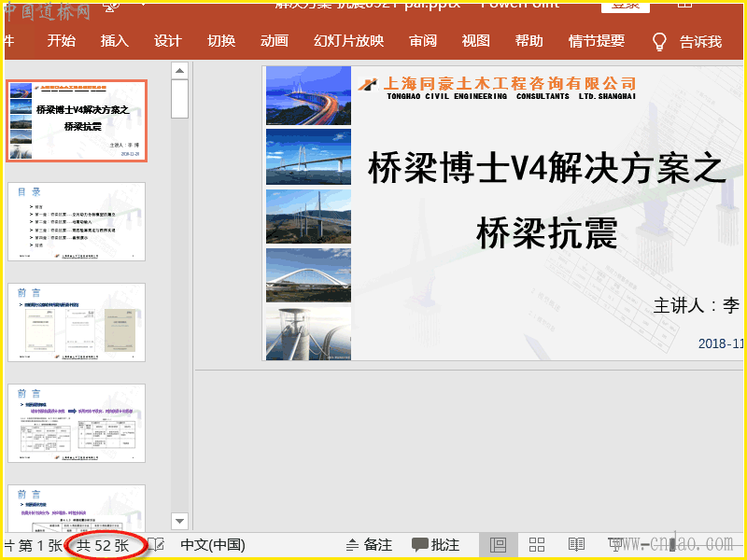Click the 中文(中国) language button
Viewport: 747px width, 560px height.
(x=213, y=545)
